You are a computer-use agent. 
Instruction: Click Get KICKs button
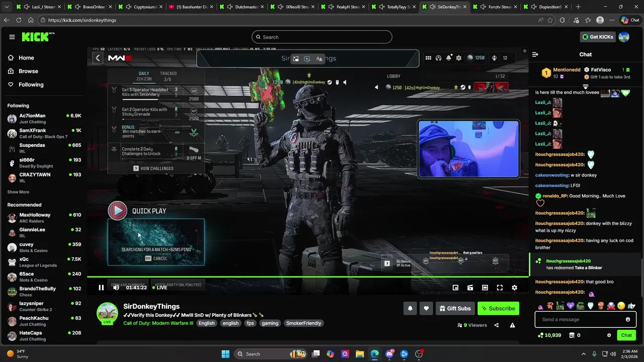coord(598,37)
